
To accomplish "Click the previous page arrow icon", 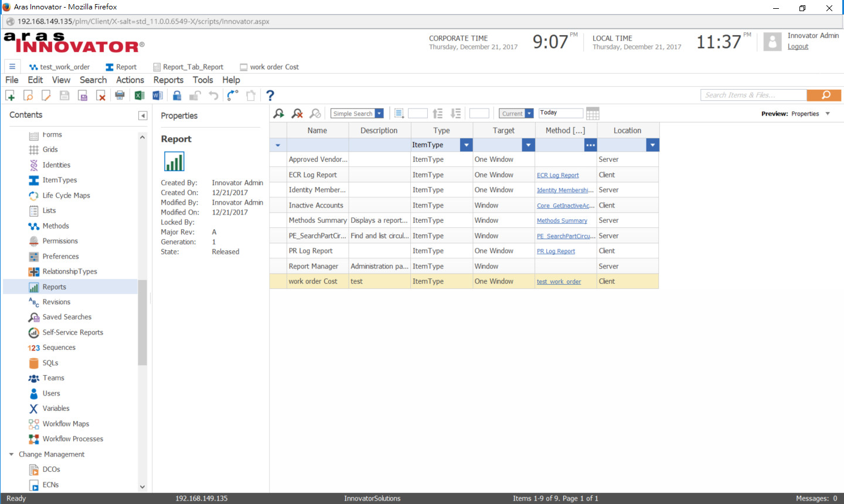I will click(x=438, y=113).
